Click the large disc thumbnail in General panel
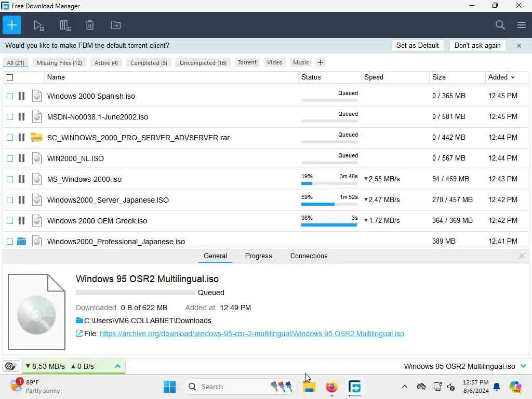532x399 pixels. [37, 312]
